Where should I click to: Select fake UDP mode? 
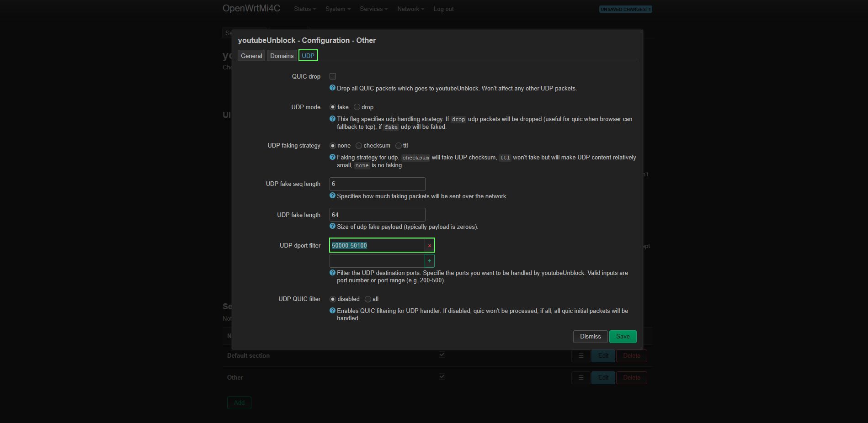click(333, 107)
